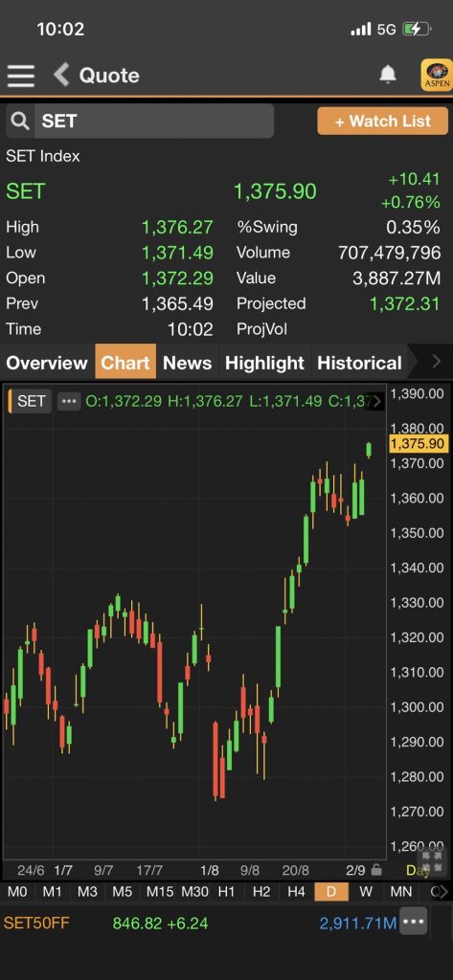
Task: Click the last price 1,375.90
Action: point(275,191)
